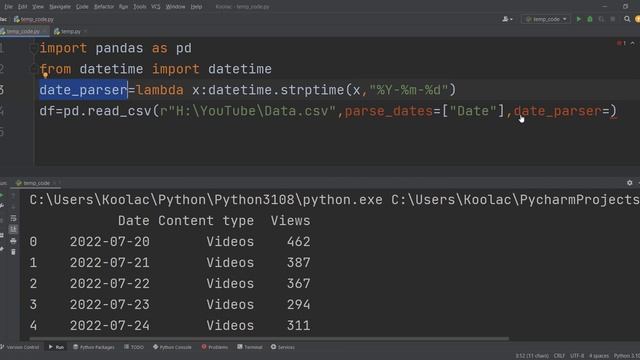
Task: Open the Help menu
Action: (196, 7)
